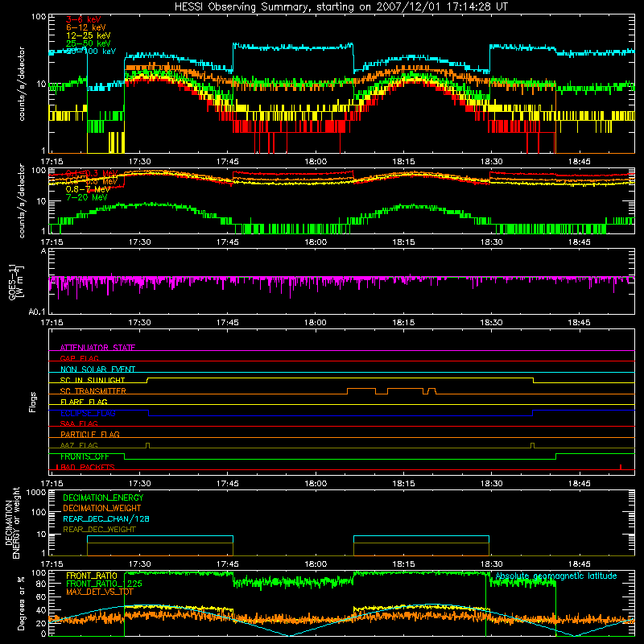Click the 60 tick label on bottom panel

point(41,597)
